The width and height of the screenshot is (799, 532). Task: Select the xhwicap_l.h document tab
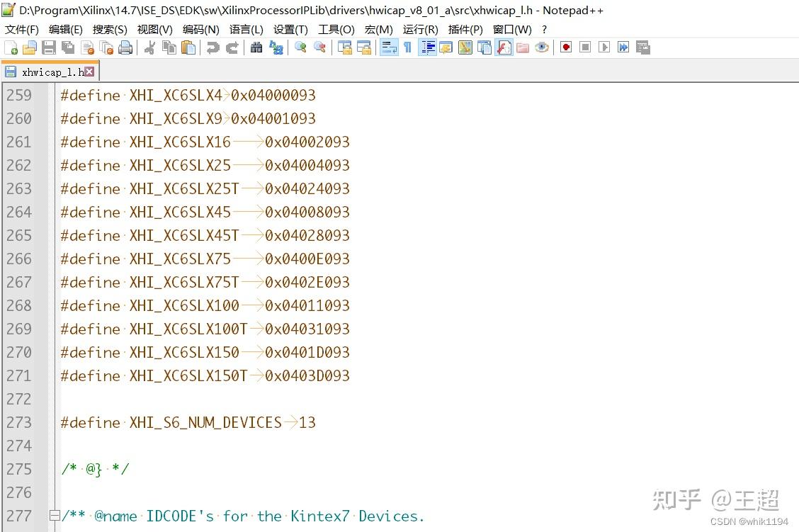(50, 72)
